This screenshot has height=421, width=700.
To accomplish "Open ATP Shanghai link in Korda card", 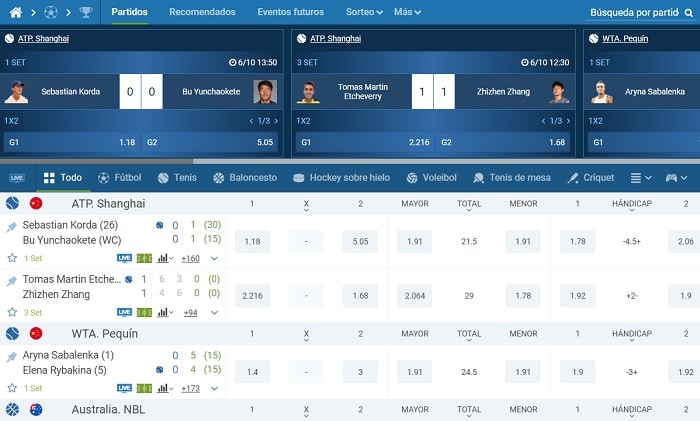I will click(43, 38).
